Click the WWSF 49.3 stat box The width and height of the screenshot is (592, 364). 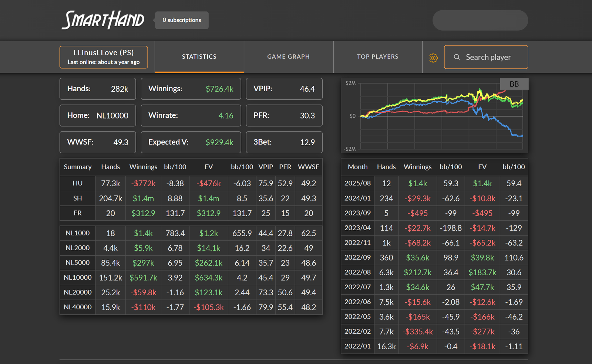click(98, 142)
